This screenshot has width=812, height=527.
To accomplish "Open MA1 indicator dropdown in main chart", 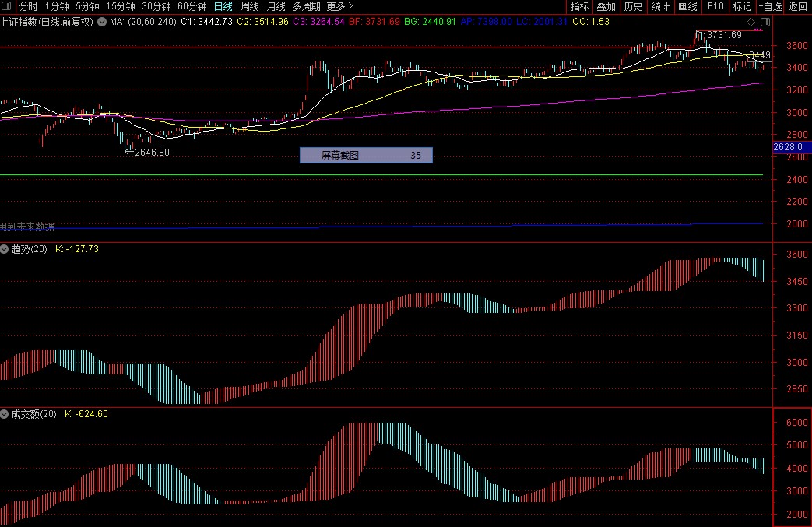I will pyautogui.click(x=102, y=22).
